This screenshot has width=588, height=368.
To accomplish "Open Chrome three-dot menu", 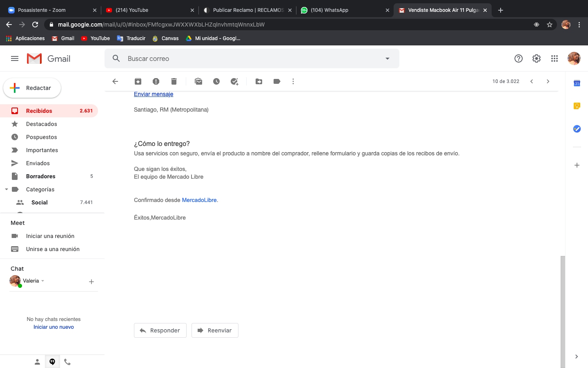I will click(579, 25).
